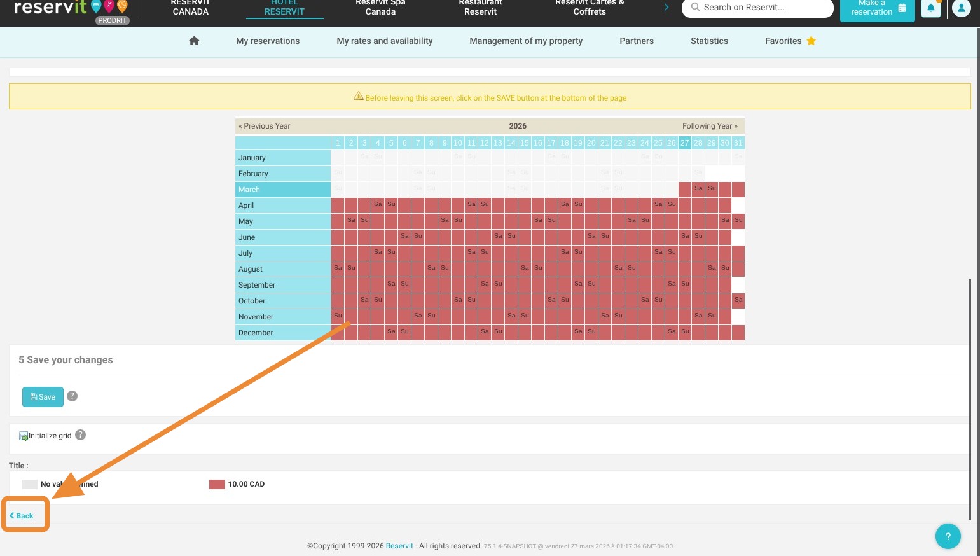The height and width of the screenshot is (556, 980).
Task: Select the March row header
Action: click(x=283, y=190)
